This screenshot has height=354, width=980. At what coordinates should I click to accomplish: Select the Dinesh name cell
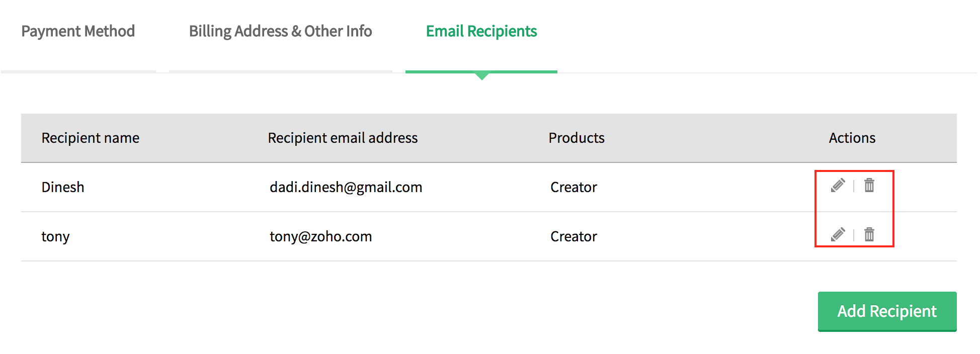pos(63,187)
